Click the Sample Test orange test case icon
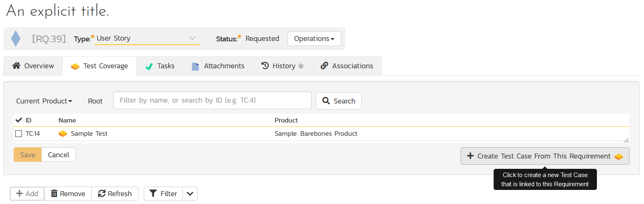Screen dimensions: 644x204 [x=63, y=134]
